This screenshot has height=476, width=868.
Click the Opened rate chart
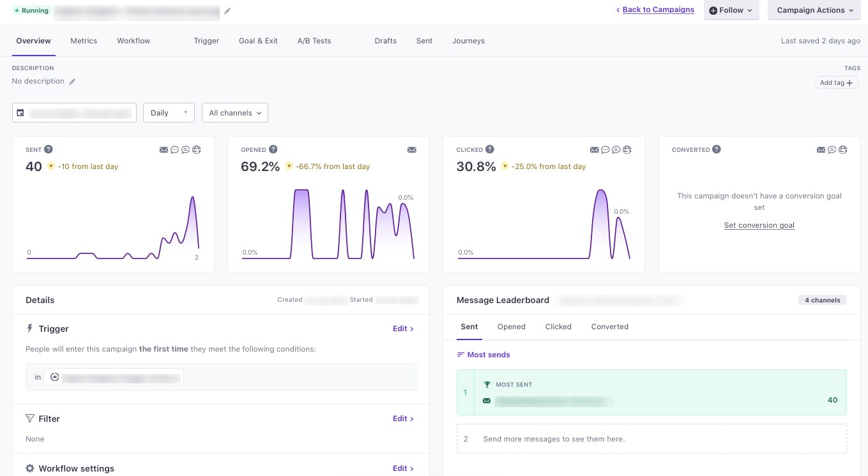pyautogui.click(x=328, y=223)
